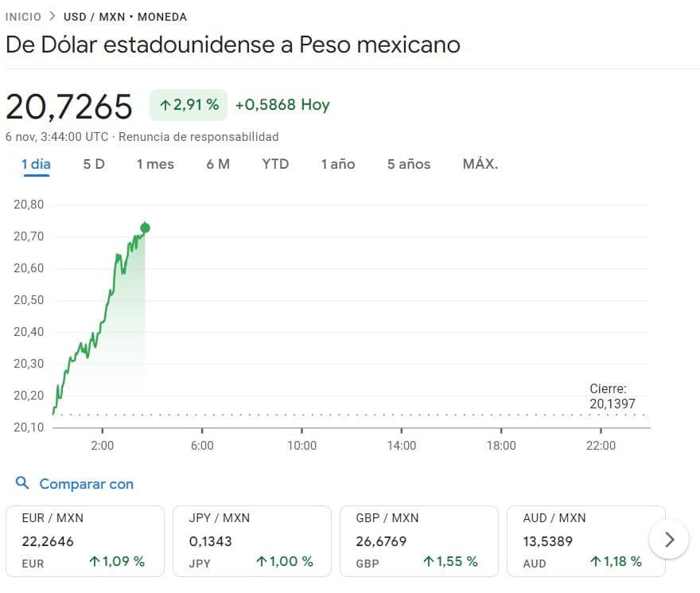The height and width of the screenshot is (593, 700).
Task: Open the JPY / MXN comparison card
Action: coord(251,540)
